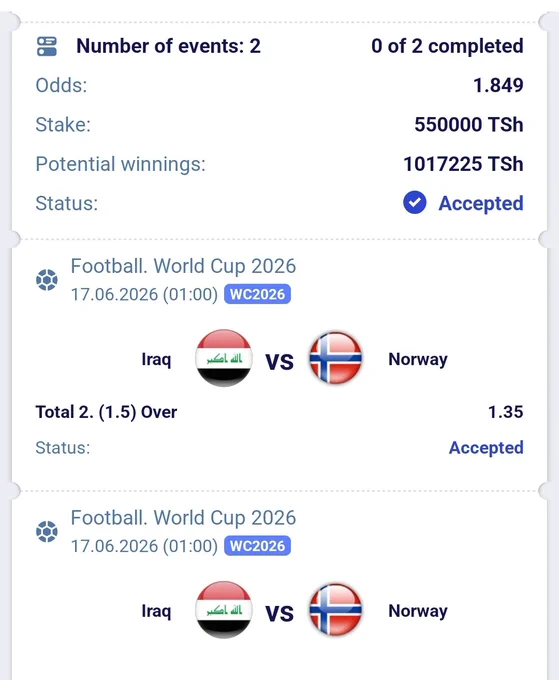Click the blue Accepted checkmark icon
Viewport: 559px width, 680px height.
[415, 203]
